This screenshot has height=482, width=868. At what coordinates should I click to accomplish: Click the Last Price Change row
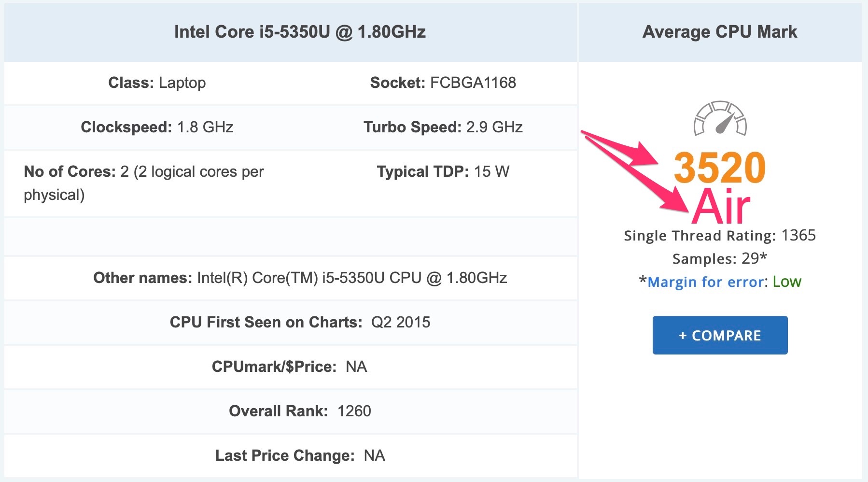click(x=291, y=455)
